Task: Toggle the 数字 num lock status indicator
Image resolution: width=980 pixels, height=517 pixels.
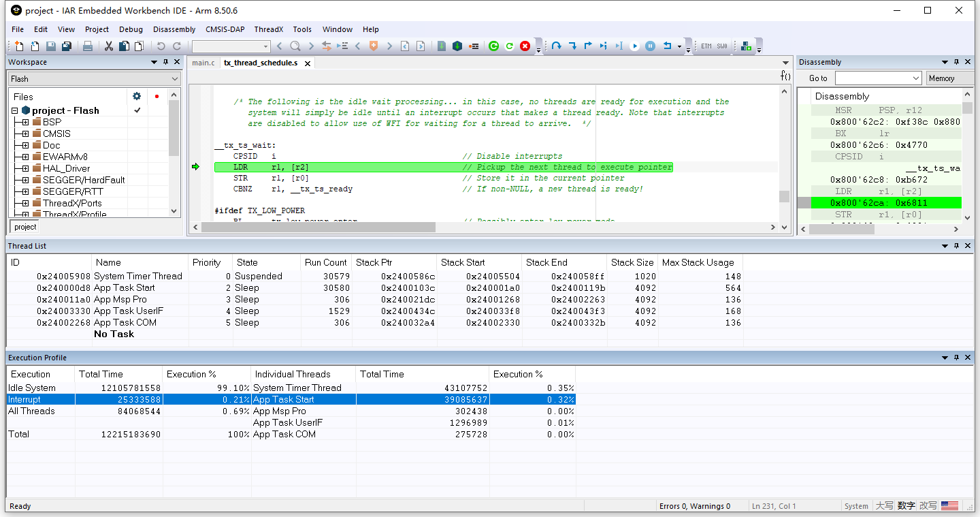Action: (x=906, y=505)
